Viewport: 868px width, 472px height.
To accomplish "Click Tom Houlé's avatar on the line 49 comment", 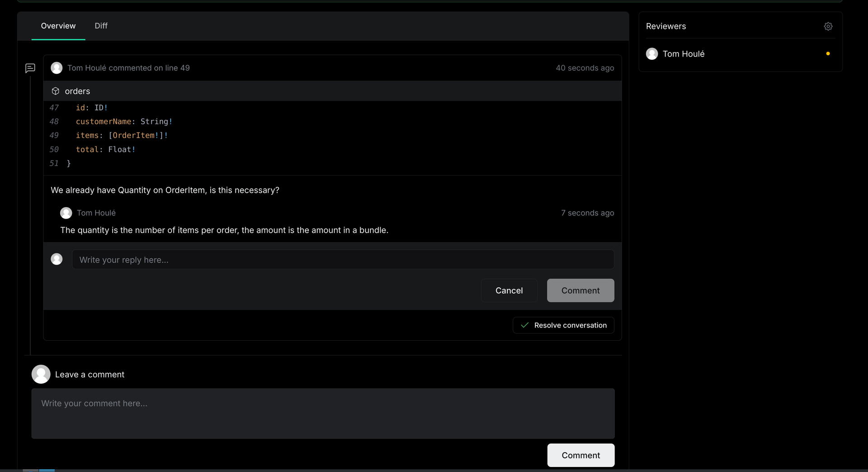I will (57, 68).
